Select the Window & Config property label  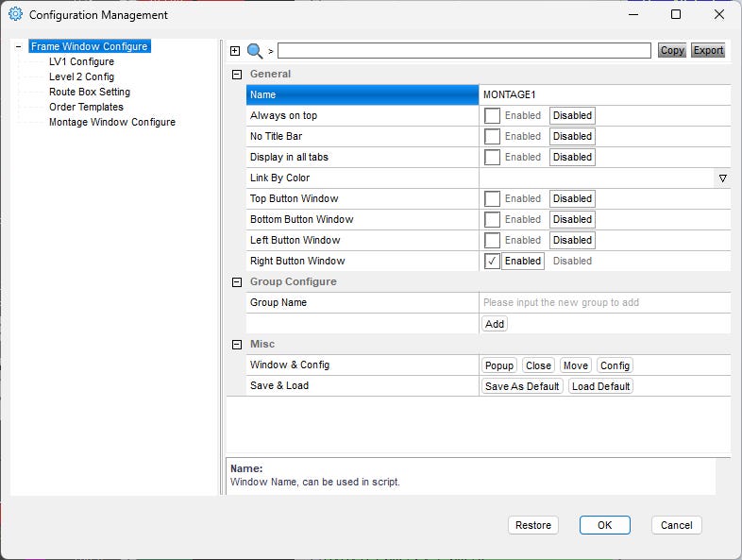tap(290, 365)
